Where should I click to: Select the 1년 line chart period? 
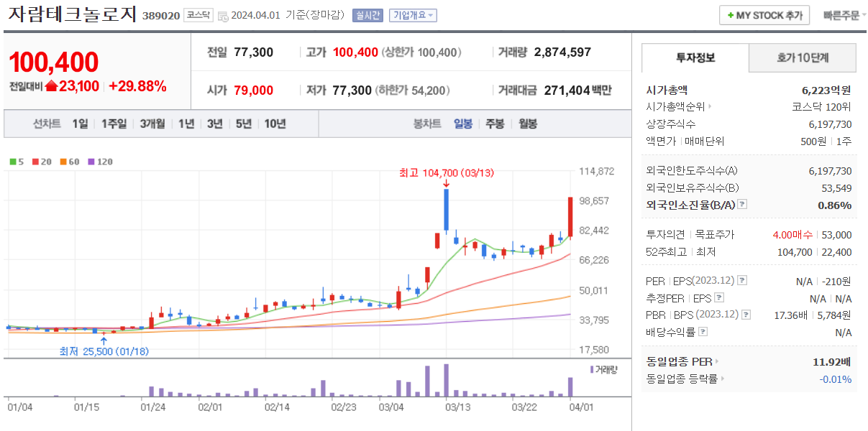click(186, 124)
